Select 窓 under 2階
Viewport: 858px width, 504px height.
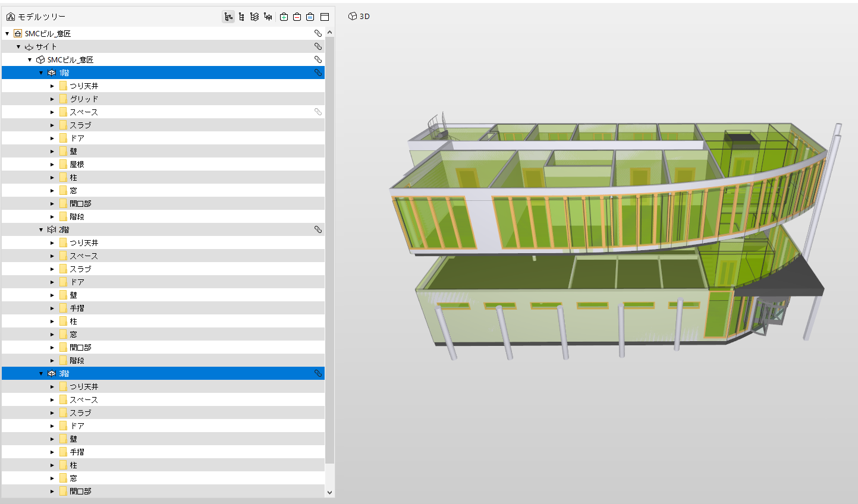163,334
